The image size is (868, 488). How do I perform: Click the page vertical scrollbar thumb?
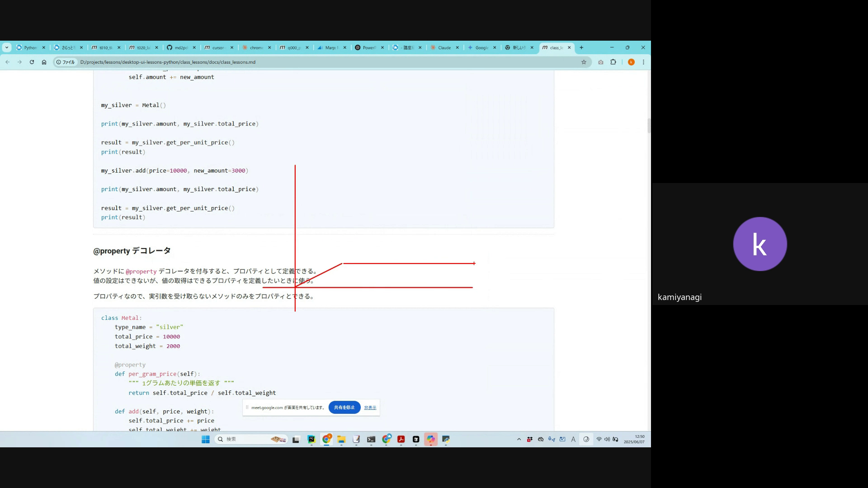649,126
